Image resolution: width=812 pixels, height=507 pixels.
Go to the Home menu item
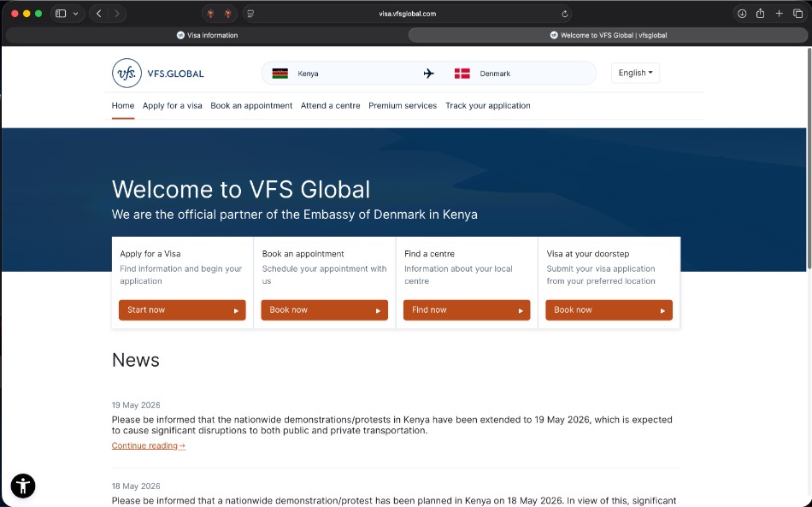click(123, 106)
